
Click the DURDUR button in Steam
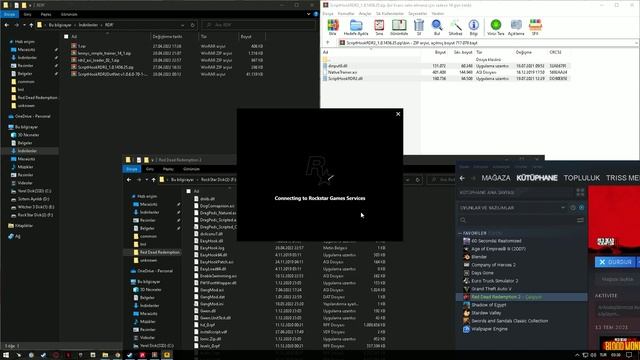pyautogui.click(x=615, y=262)
